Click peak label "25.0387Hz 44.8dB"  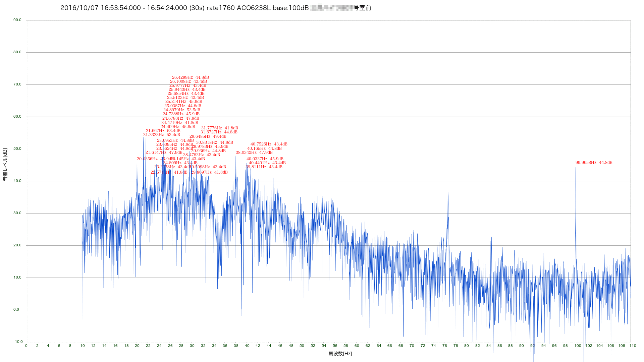click(x=183, y=106)
